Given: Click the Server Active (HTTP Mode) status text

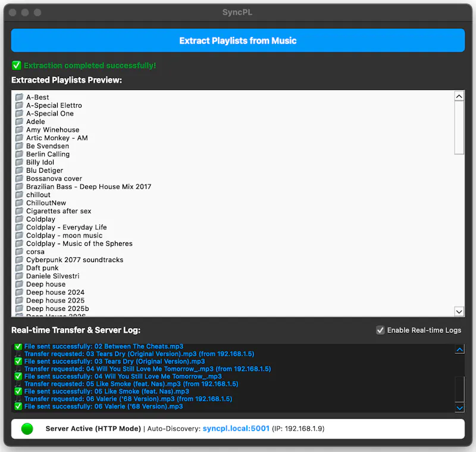Looking at the screenshot, I should (93, 428).
